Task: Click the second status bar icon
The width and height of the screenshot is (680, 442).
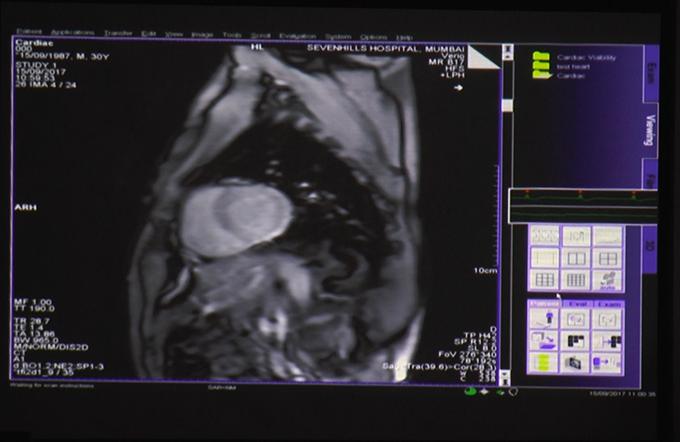Action: click(x=484, y=392)
